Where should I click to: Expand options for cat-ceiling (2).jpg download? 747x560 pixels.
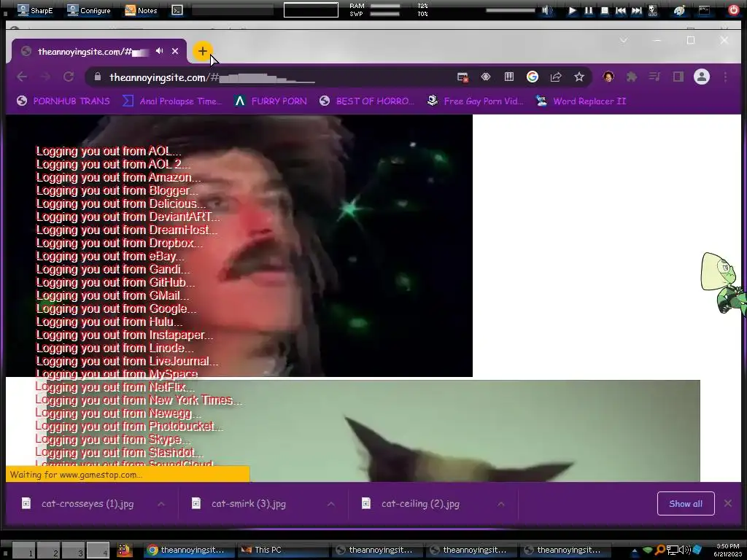click(500, 504)
